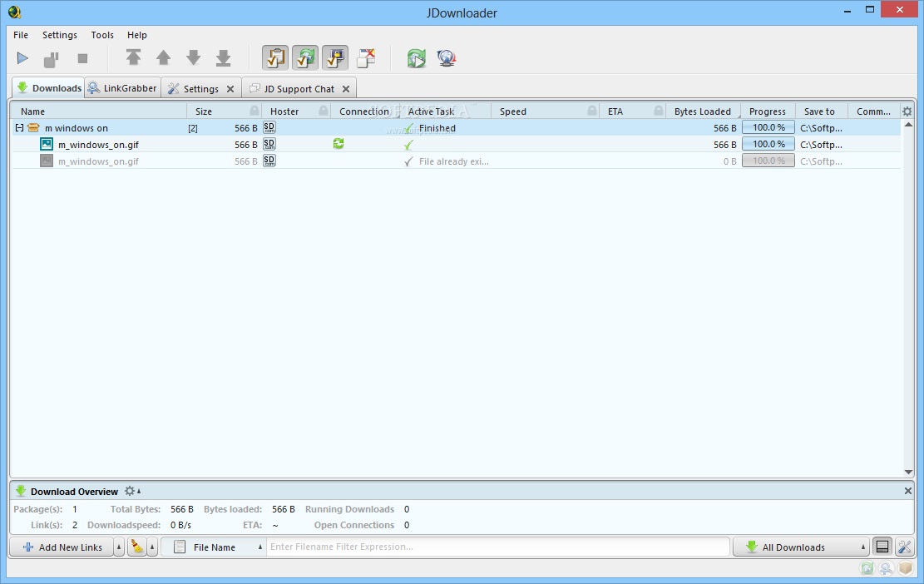This screenshot has width=924, height=584.
Task: Click the reconnect now green icon
Action: 417,57
